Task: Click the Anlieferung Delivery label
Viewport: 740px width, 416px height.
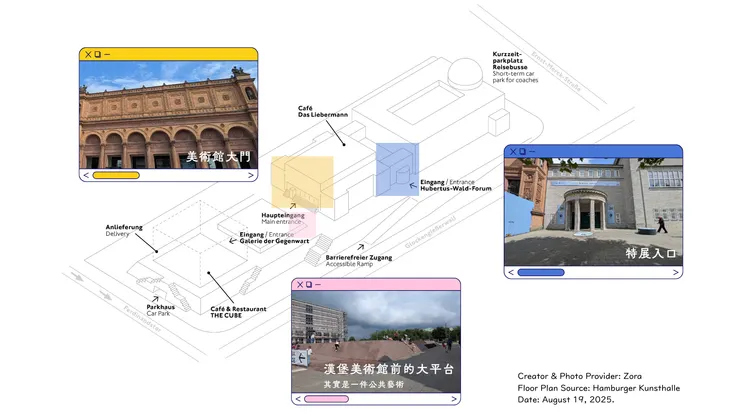Action: (124, 230)
